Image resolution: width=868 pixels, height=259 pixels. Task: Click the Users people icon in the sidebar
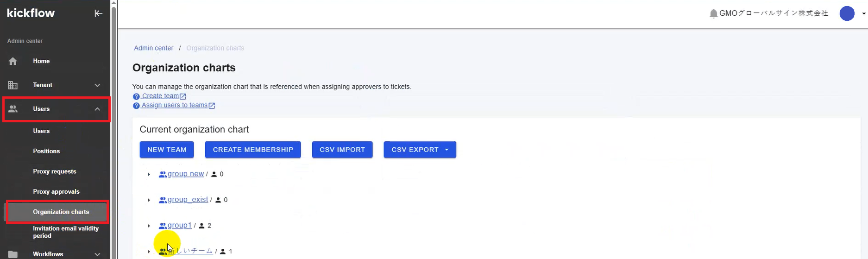(x=13, y=109)
